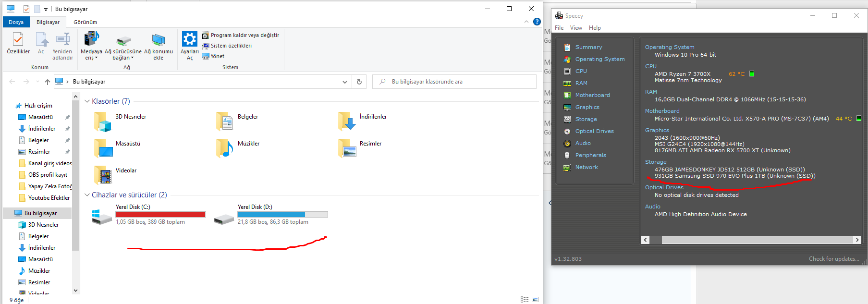The image size is (868, 304).
Task: Click Graphics heading in Speccy summary
Action: point(657,130)
